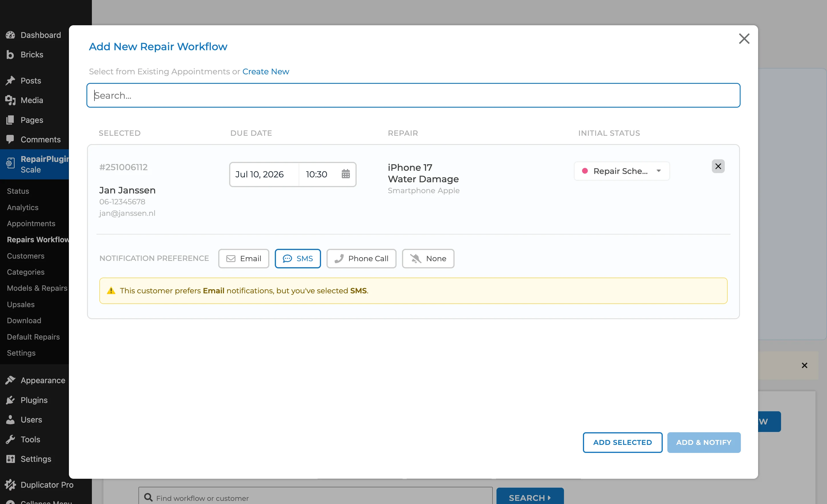Dismiss the background notice with X
Viewport: 827px width, 504px height.
pyautogui.click(x=804, y=365)
